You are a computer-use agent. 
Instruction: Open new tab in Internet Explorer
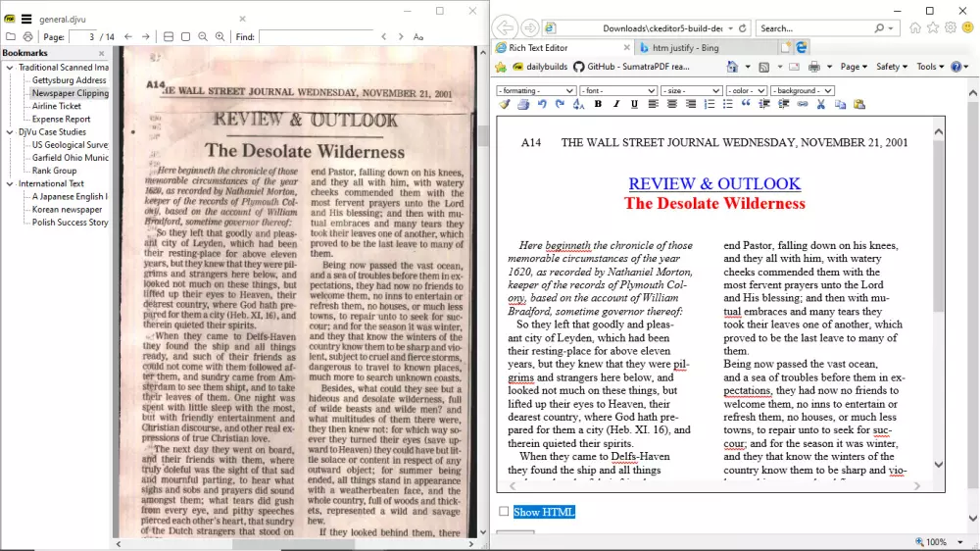786,47
